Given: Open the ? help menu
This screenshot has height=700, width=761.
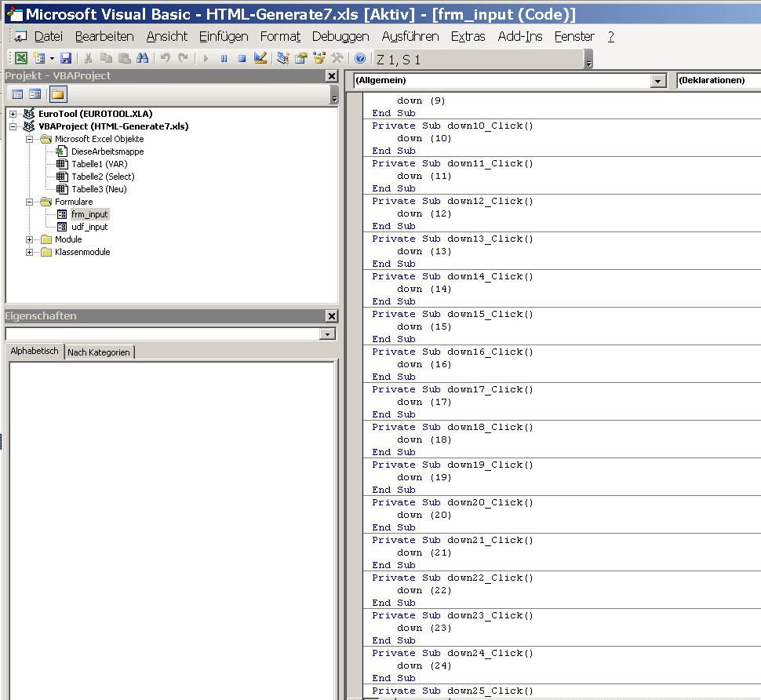Looking at the screenshot, I should pos(610,36).
